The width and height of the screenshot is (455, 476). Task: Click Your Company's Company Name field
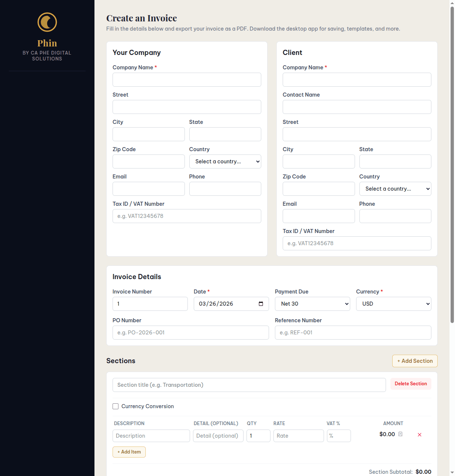pos(187,79)
